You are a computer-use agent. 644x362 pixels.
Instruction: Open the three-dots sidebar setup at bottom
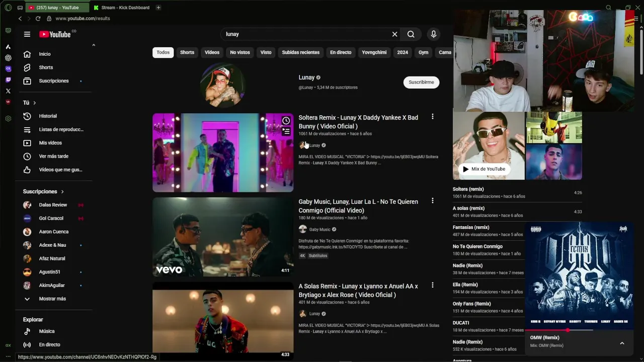8,356
